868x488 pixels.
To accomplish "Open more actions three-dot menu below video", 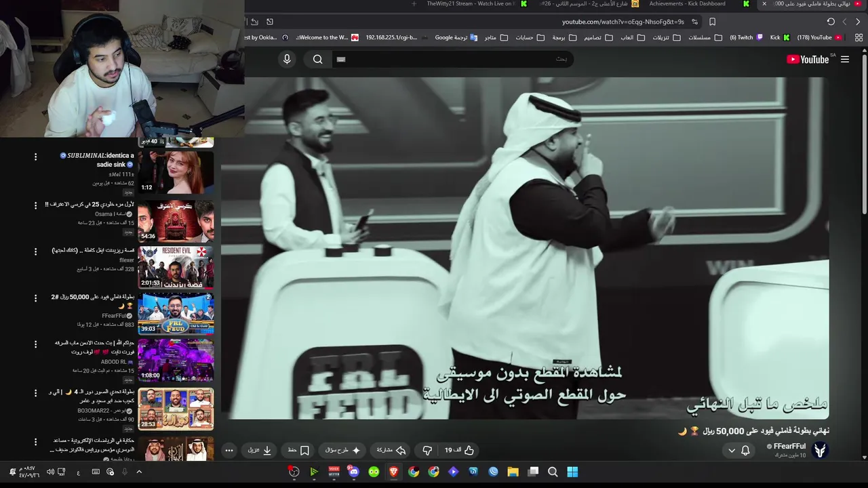I will 229,450.
